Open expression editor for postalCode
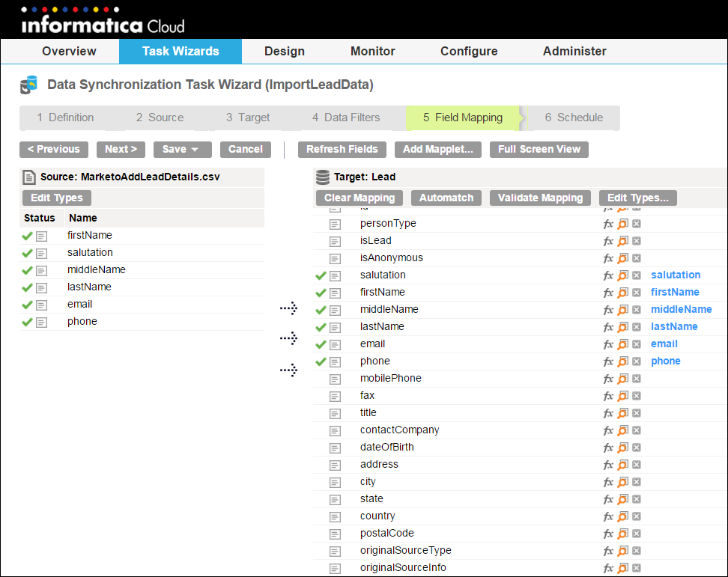Image resolution: width=728 pixels, height=577 pixels. click(x=607, y=534)
